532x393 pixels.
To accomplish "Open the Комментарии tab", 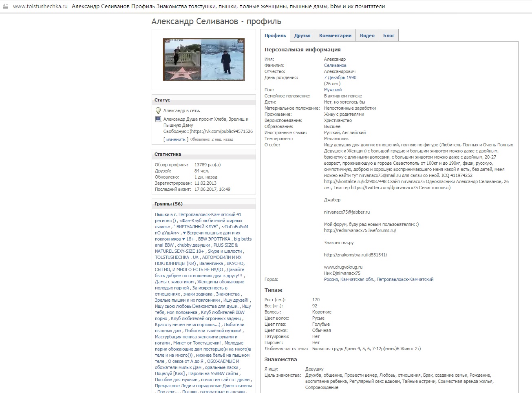I will (335, 35).
